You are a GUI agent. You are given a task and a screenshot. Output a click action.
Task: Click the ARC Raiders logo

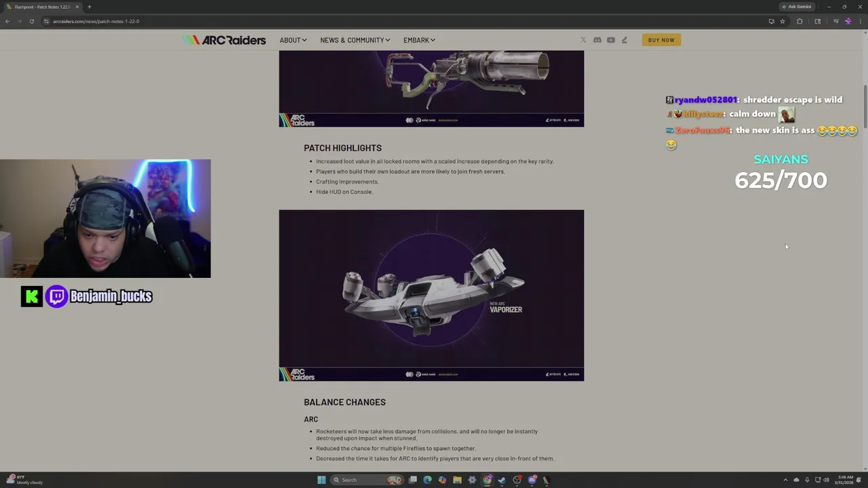pyautogui.click(x=224, y=40)
